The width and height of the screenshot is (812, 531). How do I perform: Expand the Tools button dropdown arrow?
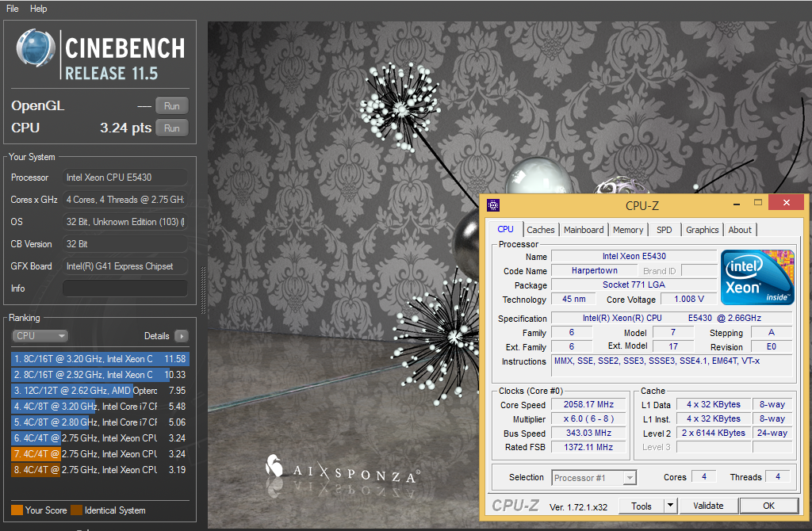[670, 506]
